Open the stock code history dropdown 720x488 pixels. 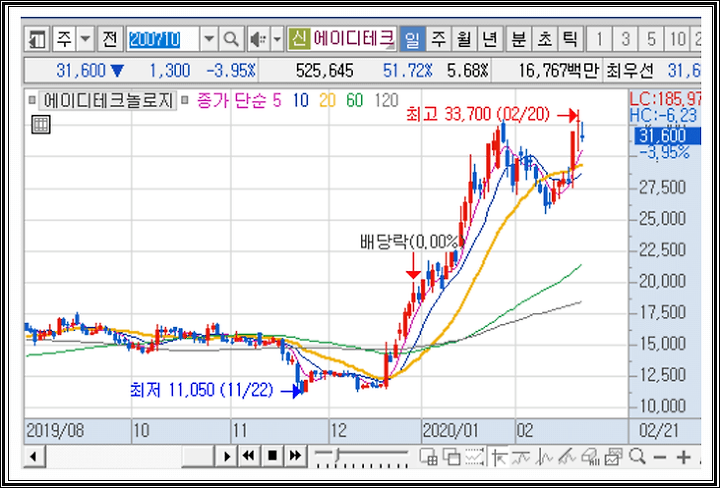(x=209, y=40)
